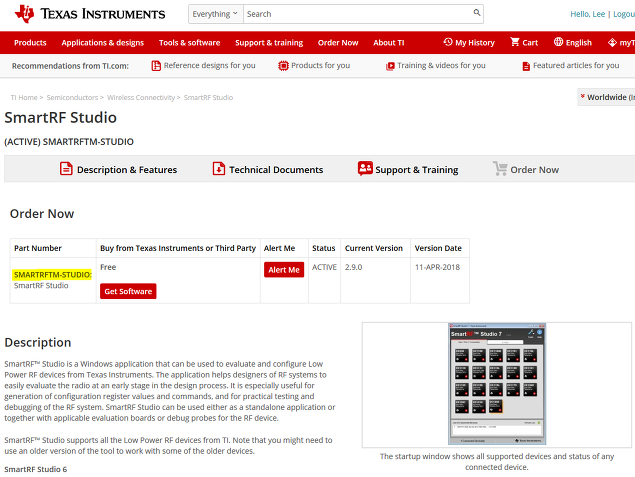Focus the Search input field
This screenshot has width=635, height=477.
point(358,14)
